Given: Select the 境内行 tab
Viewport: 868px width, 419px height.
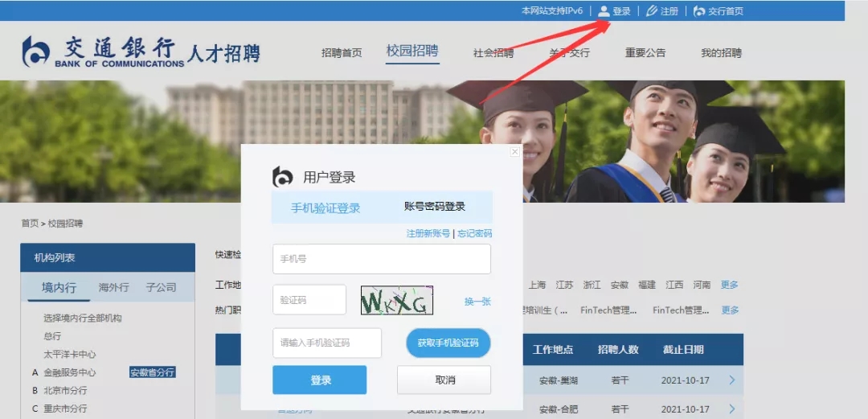Looking at the screenshot, I should pos(59,287).
